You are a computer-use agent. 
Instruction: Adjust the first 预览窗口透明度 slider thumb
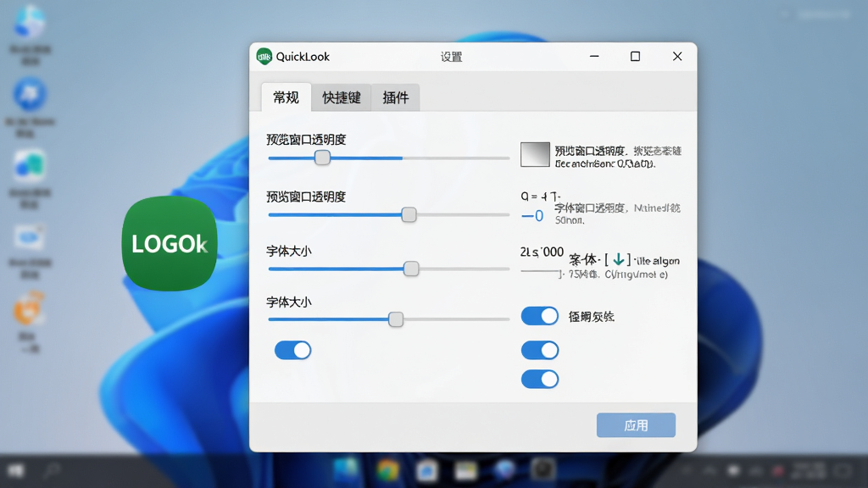[322, 158]
